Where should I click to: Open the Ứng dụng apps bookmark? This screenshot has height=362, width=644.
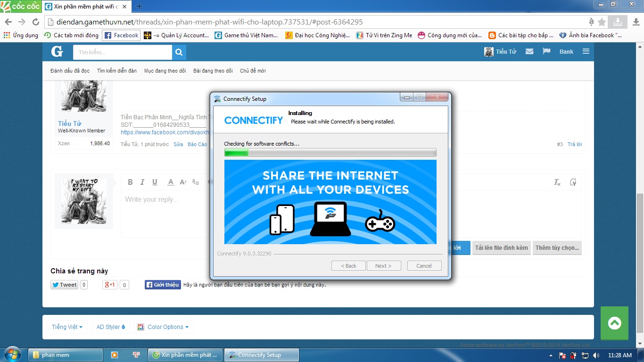21,35
